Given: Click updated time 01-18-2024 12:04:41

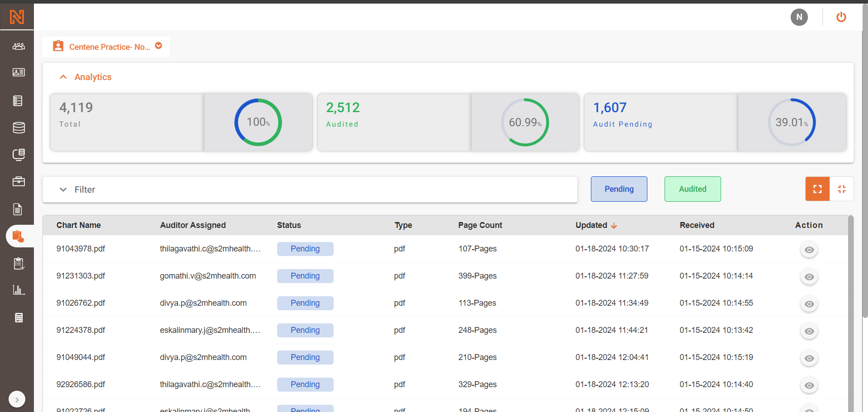Looking at the screenshot, I should (612, 357).
